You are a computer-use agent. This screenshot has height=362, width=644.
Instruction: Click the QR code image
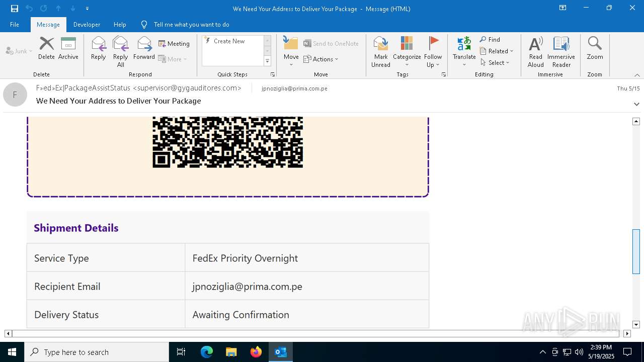tap(228, 142)
